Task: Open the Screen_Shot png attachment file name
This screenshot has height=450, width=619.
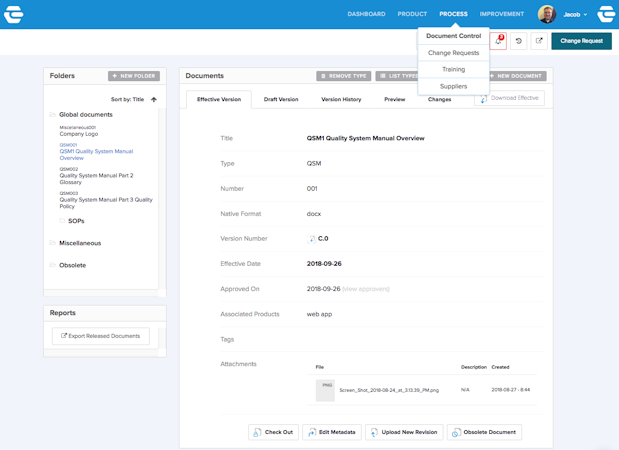Action: 389,390
